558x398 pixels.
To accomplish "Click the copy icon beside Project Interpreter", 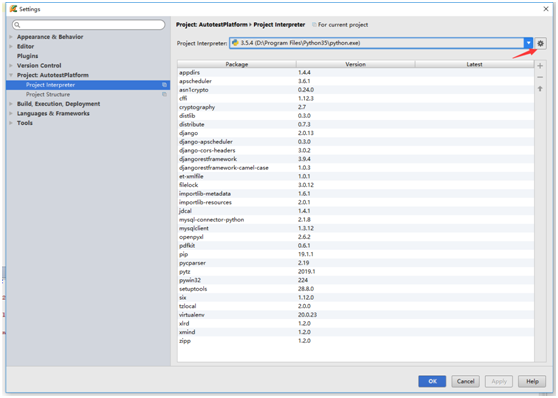I will point(164,85).
